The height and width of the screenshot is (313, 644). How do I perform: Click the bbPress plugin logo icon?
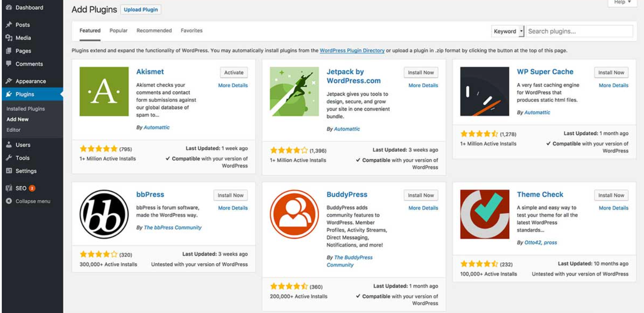tap(104, 214)
